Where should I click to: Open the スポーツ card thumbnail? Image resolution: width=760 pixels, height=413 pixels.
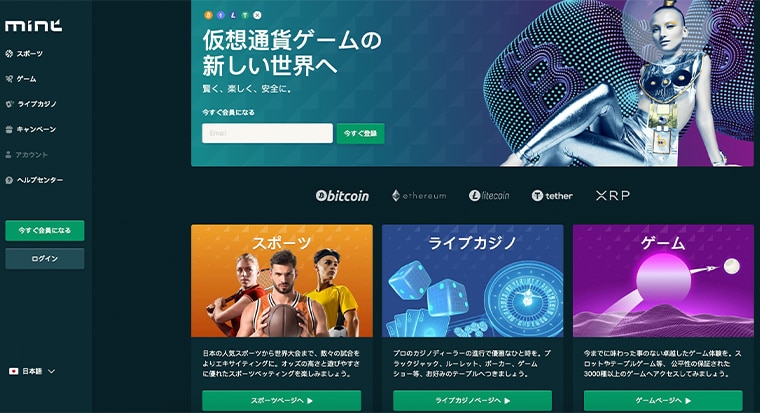point(282,281)
